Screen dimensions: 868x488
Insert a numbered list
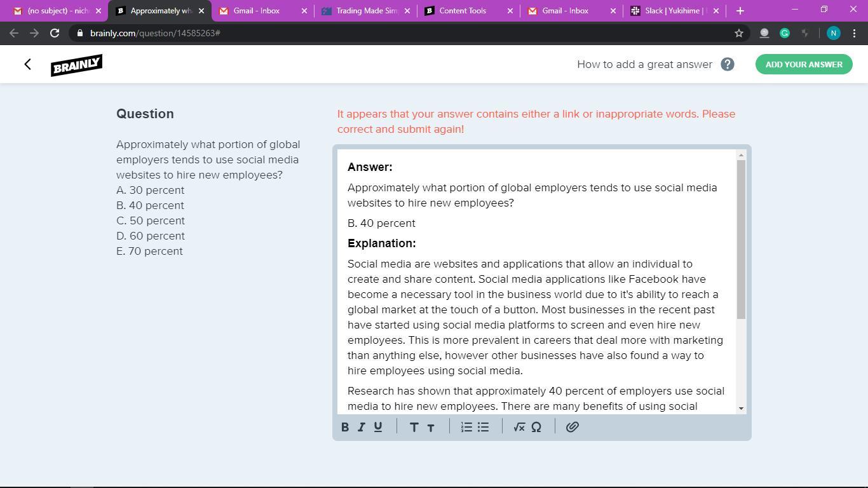click(466, 427)
